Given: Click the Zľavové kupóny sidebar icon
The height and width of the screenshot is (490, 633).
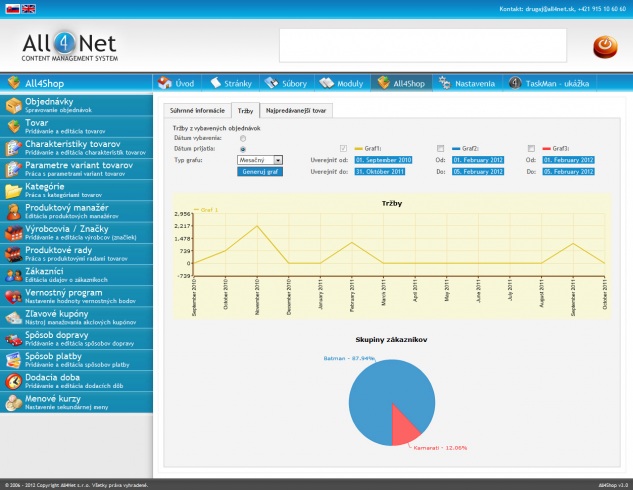Looking at the screenshot, I should pyautogui.click(x=13, y=317).
